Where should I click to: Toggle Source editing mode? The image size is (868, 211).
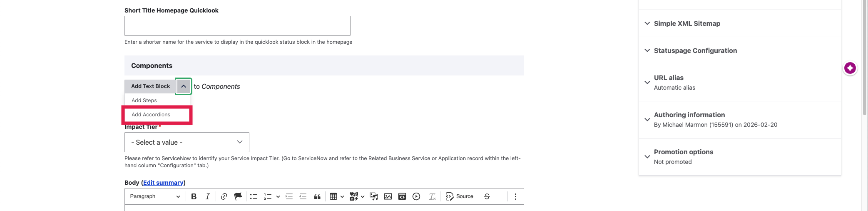tap(460, 196)
